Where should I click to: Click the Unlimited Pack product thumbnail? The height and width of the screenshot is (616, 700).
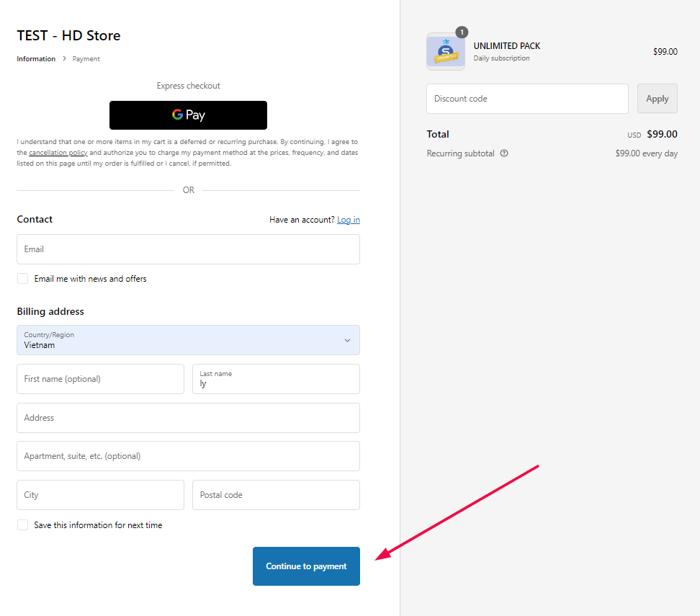pos(446,53)
